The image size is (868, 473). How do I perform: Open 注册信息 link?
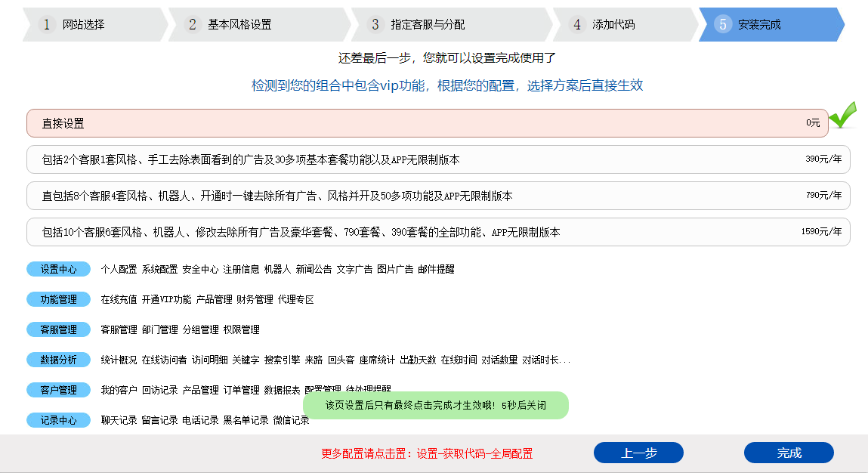241,269
